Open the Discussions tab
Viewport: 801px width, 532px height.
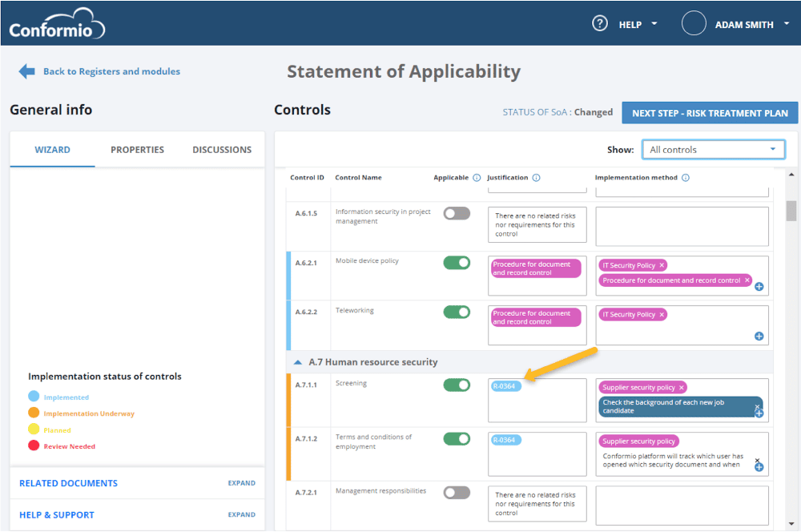tap(222, 150)
